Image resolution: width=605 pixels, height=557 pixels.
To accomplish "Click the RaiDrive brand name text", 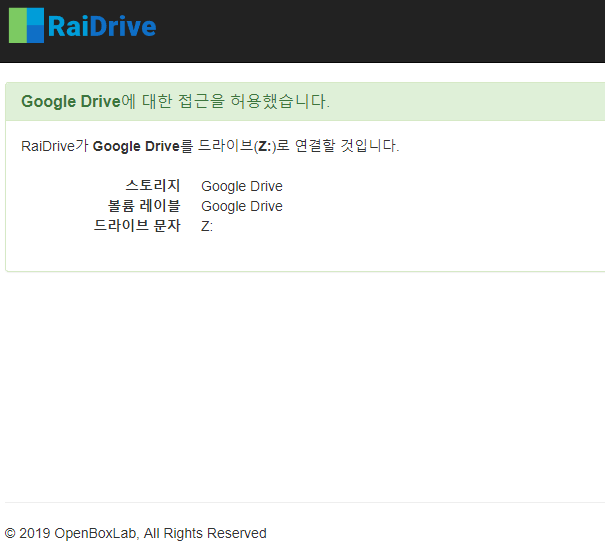I will (102, 27).
